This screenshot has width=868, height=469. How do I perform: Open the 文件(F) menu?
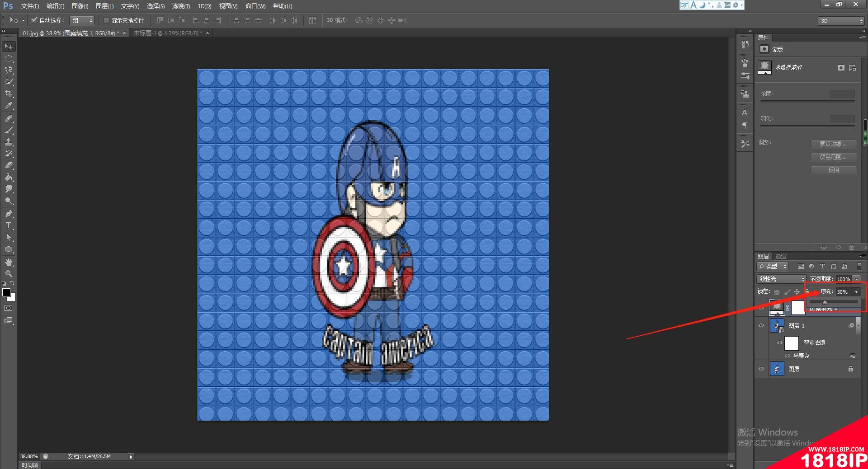click(x=30, y=6)
